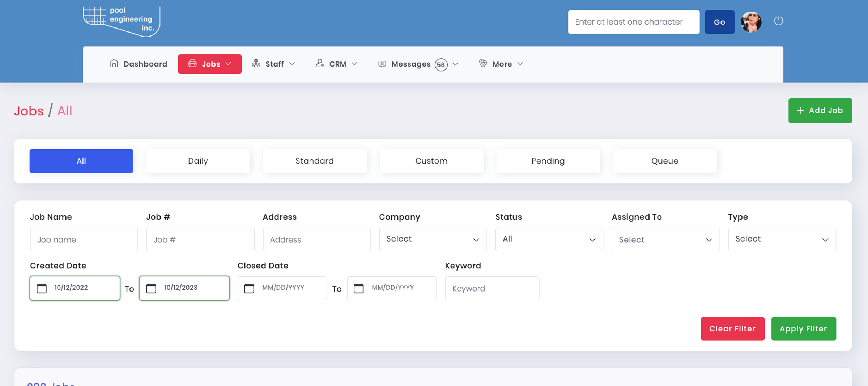
Task: Click the Pool Engineering Inc. logo
Action: click(122, 21)
